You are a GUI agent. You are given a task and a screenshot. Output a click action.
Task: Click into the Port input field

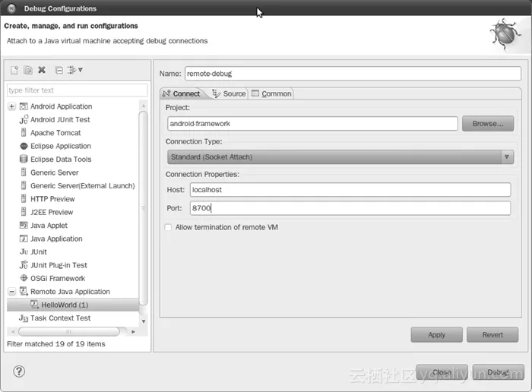(348, 208)
